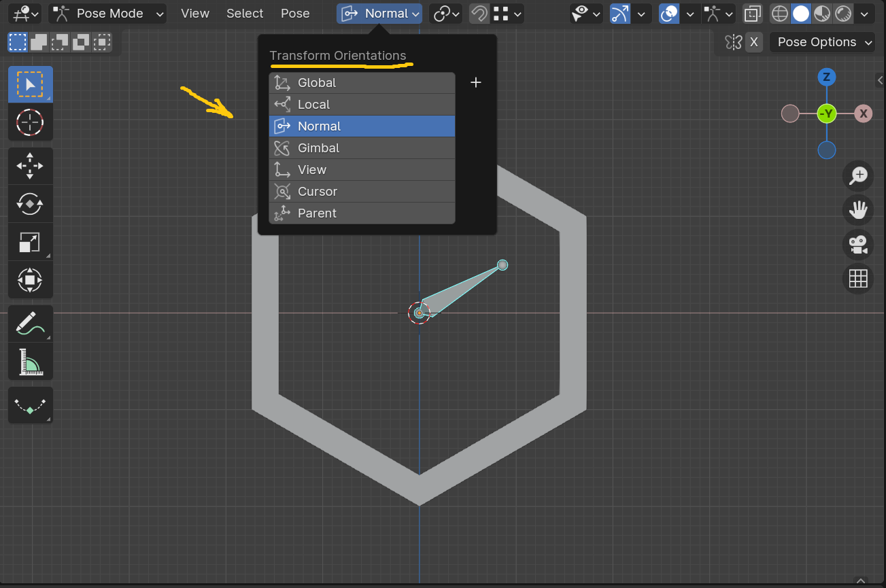Switch to Material Preview shading
This screenshot has width=886, height=588.
pyautogui.click(x=822, y=14)
